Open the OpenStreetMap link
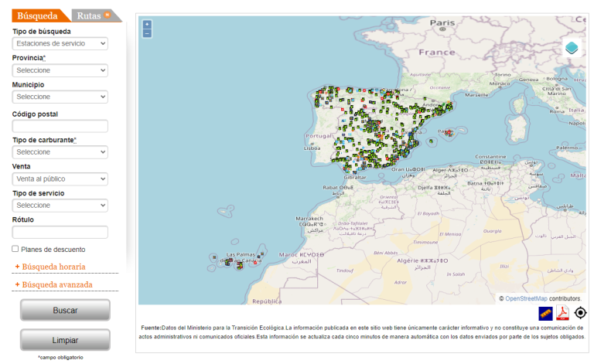This screenshot has height=364, width=594. [x=526, y=298]
